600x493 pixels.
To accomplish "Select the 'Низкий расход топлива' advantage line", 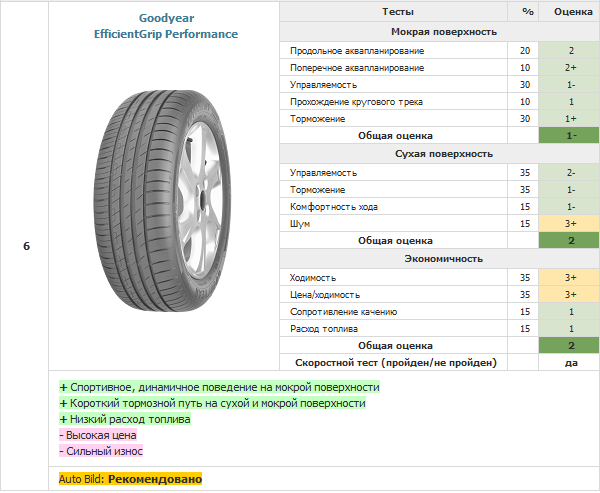I will pyautogui.click(x=125, y=419).
